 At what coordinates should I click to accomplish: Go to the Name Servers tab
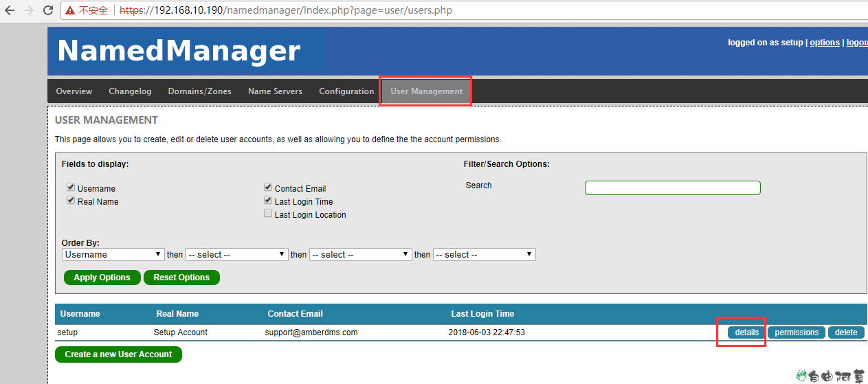[x=275, y=91]
